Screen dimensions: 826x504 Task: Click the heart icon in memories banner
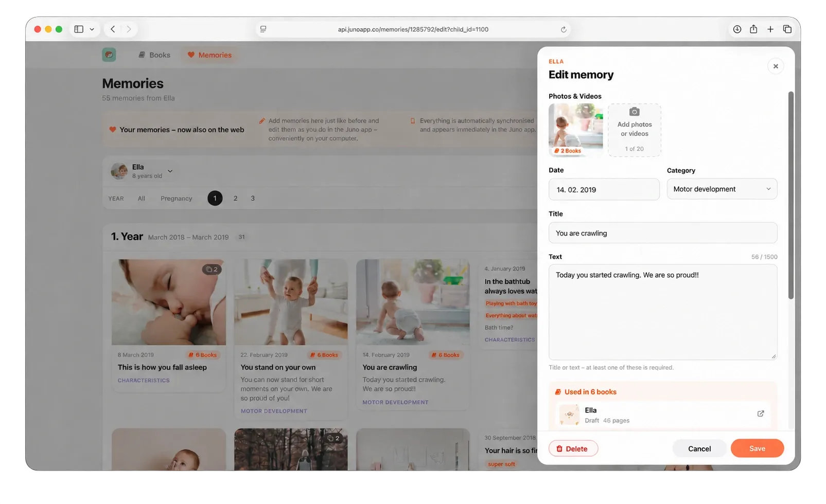pos(113,130)
